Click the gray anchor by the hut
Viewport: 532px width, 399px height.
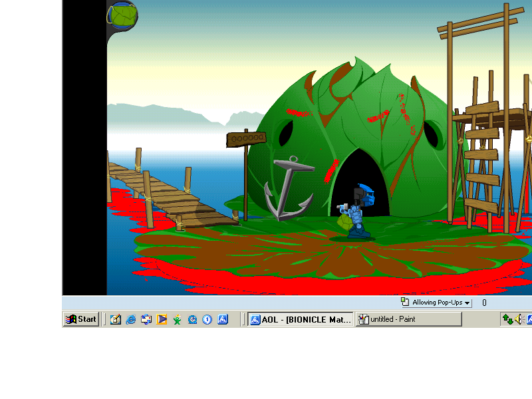pyautogui.click(x=289, y=189)
